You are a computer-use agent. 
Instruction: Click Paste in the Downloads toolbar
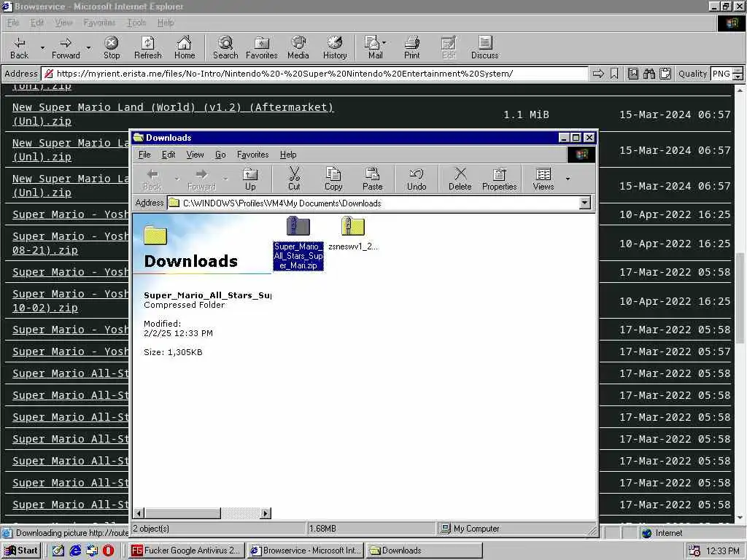tap(373, 179)
